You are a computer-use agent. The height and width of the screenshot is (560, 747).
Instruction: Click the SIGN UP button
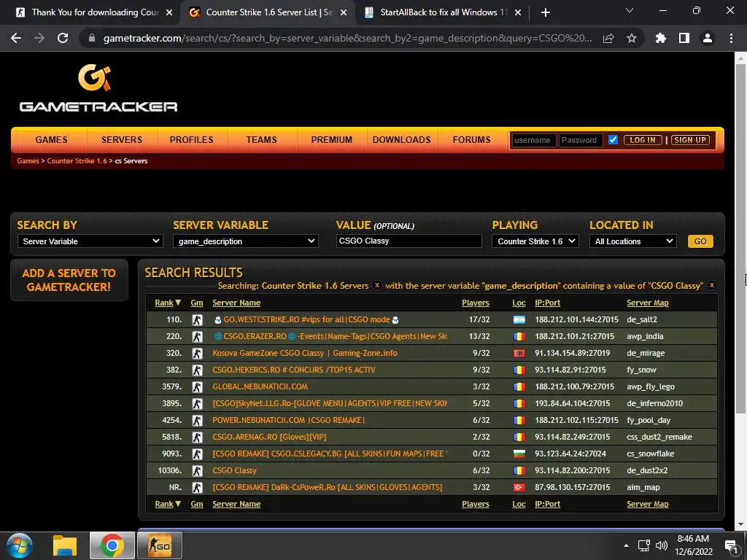tap(690, 140)
